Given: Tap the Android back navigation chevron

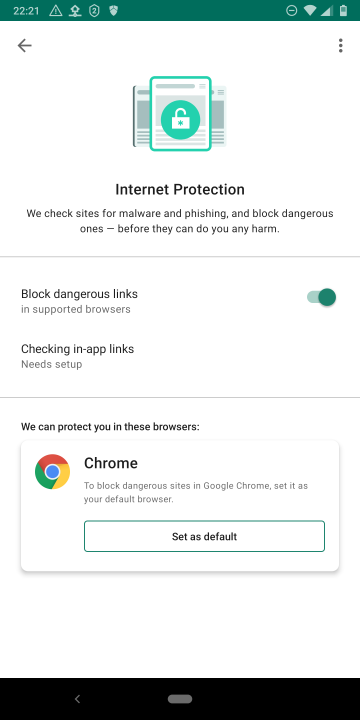Looking at the screenshot, I should (x=77, y=699).
